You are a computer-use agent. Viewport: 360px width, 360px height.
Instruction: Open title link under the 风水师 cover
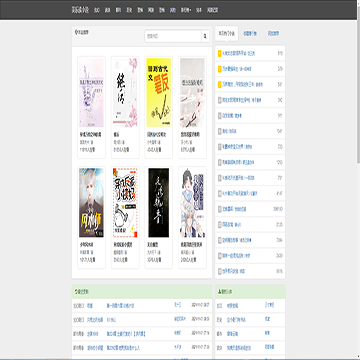click(x=86, y=245)
